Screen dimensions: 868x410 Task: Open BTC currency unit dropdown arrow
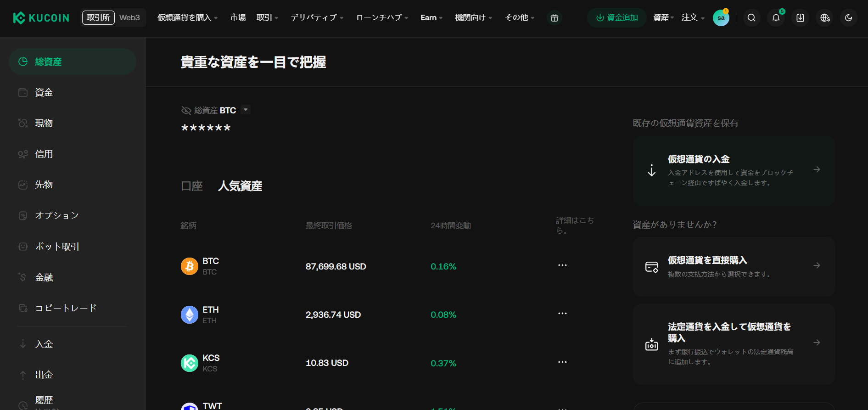point(246,110)
